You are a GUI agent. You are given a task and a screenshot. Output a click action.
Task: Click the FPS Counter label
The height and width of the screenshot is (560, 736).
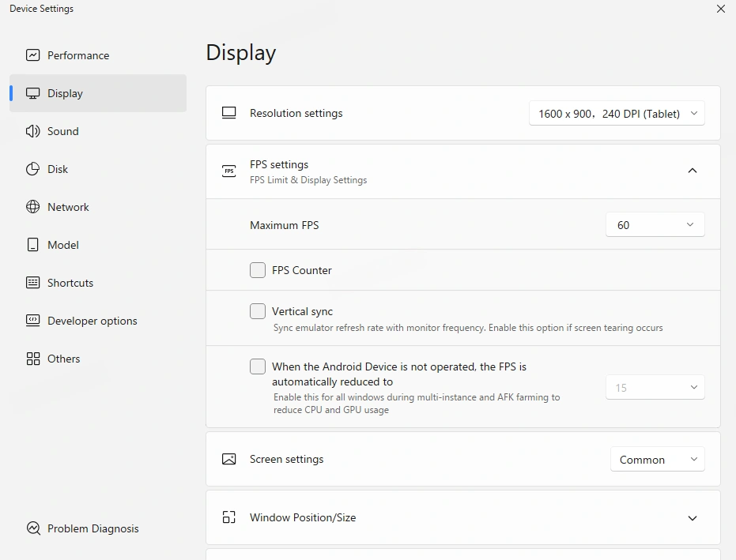coord(302,270)
